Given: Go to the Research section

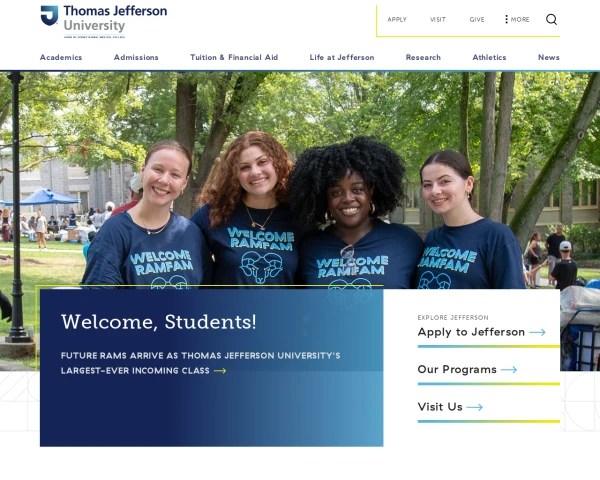Looking at the screenshot, I should (x=423, y=57).
